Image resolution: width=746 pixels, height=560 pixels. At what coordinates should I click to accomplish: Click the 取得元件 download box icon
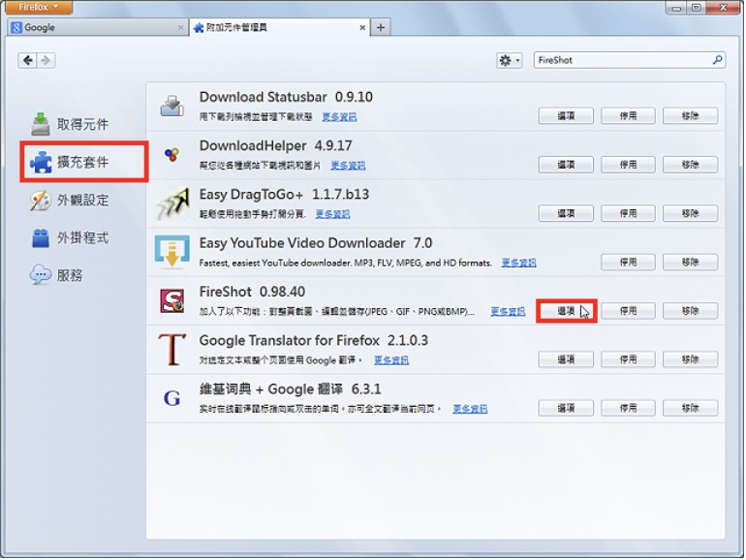tap(41, 124)
